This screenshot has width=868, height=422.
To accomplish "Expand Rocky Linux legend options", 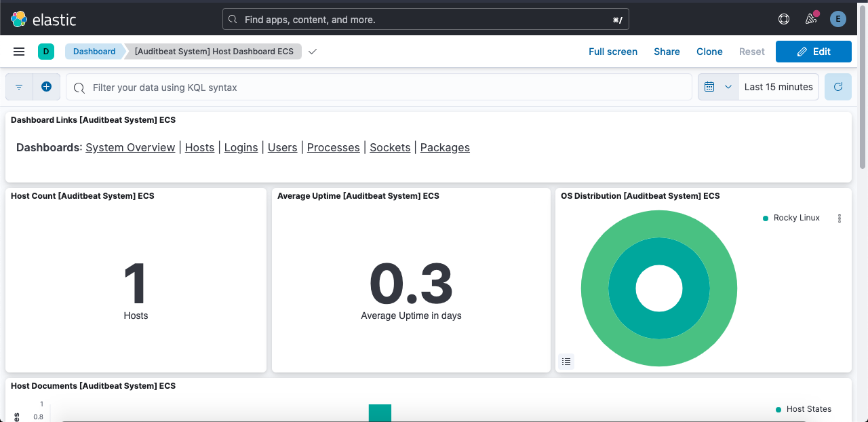I will tap(840, 218).
